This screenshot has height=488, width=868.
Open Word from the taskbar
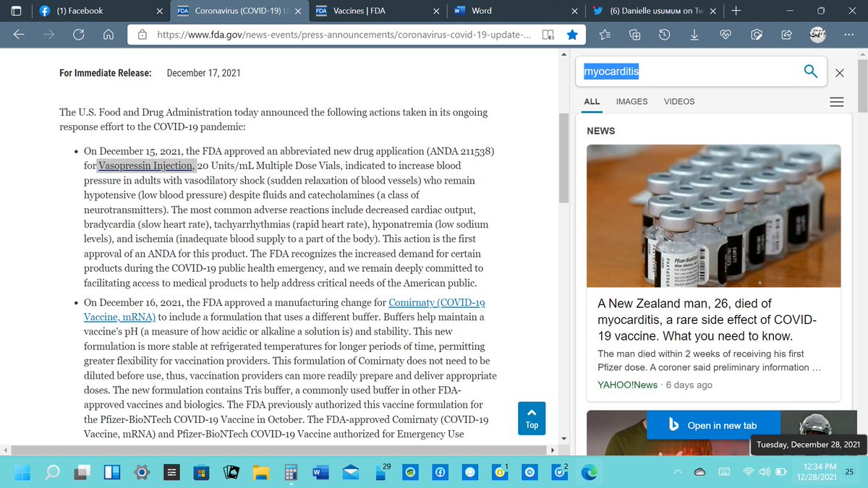tap(319, 472)
